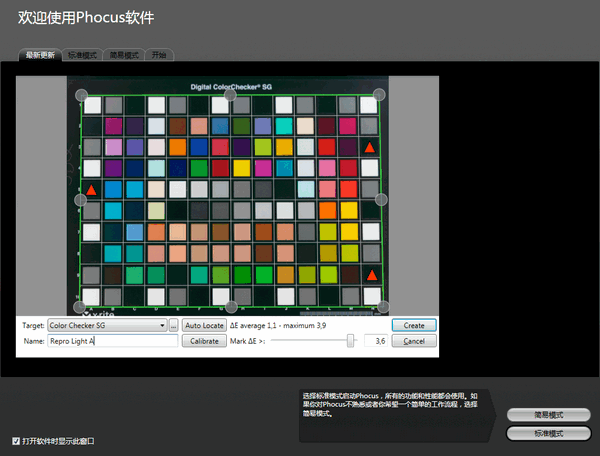
Task: Click the lower-right red warning triangle
Action: point(371,275)
